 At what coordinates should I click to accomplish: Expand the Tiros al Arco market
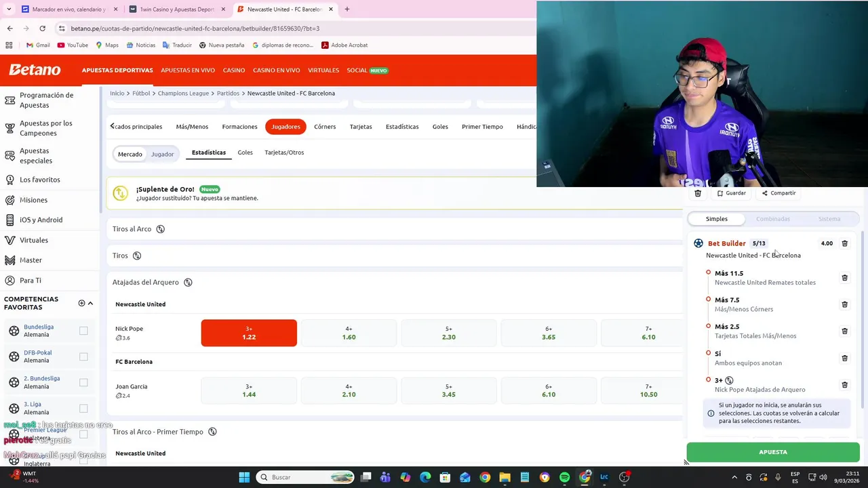[394, 229]
